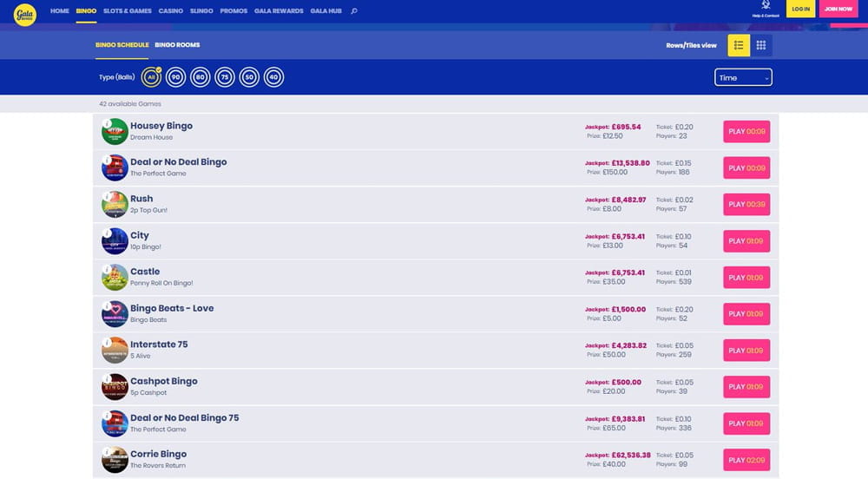Show info for Bingo Beats - Love
The image size is (868, 479).
click(107, 305)
